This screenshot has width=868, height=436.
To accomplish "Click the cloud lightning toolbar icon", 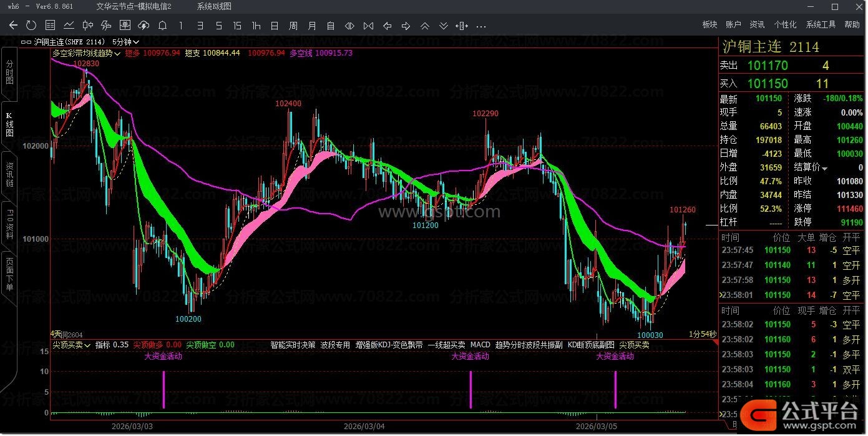I will point(144,26).
